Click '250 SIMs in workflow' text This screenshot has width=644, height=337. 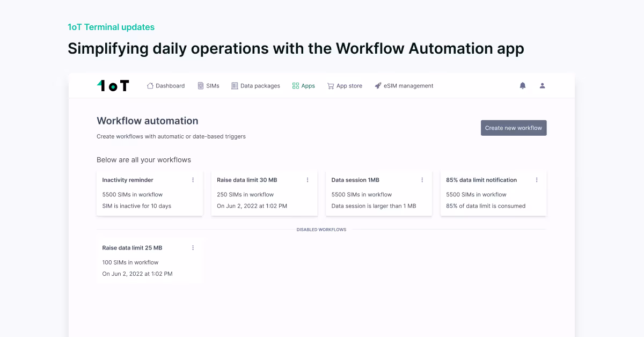click(x=245, y=194)
